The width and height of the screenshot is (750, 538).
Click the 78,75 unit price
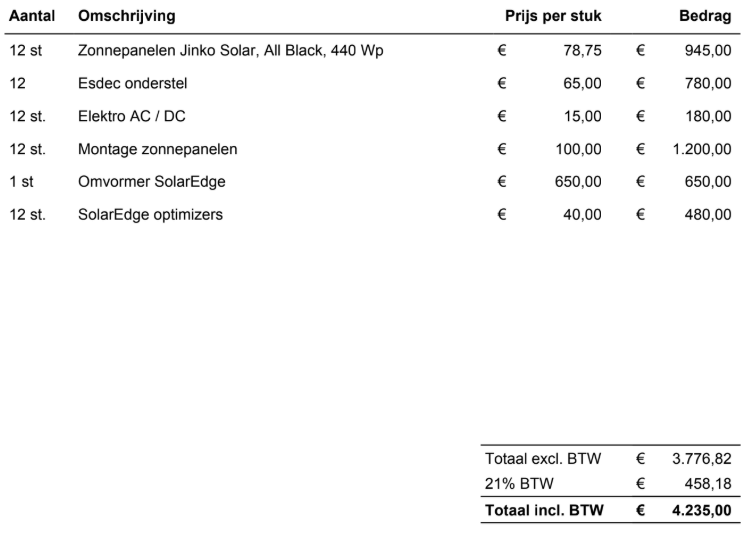point(582,51)
